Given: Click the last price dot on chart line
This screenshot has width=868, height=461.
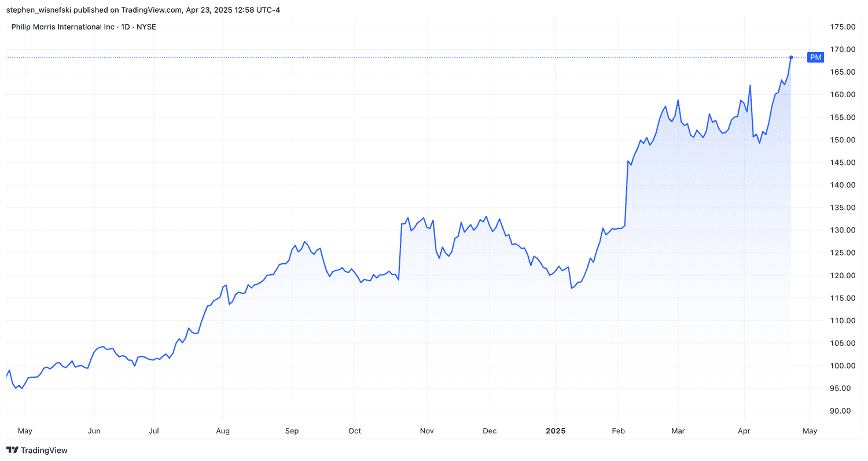Looking at the screenshot, I should [791, 57].
